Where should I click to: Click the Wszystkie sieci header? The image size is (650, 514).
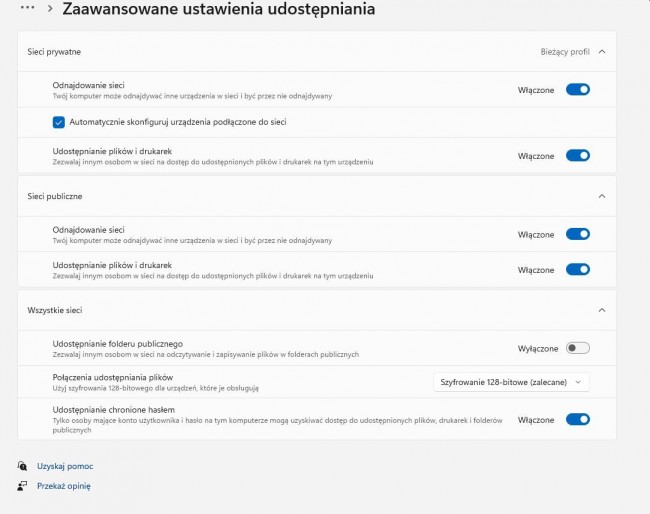point(55,310)
